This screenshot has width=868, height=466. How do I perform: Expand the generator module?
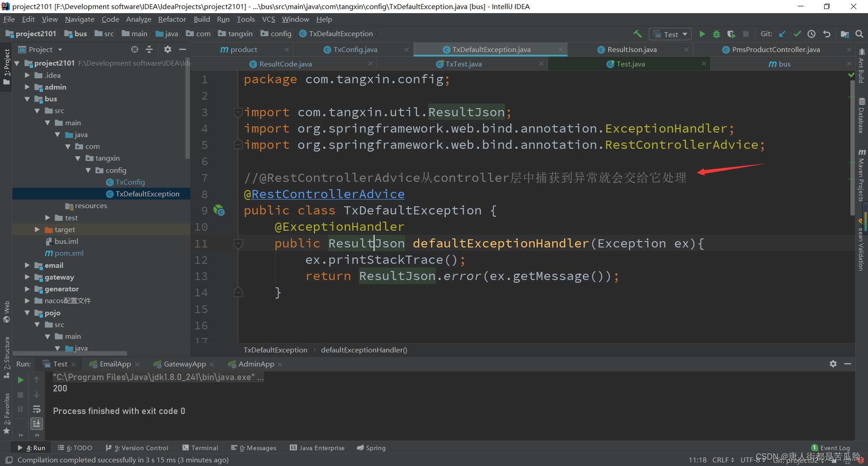point(27,289)
